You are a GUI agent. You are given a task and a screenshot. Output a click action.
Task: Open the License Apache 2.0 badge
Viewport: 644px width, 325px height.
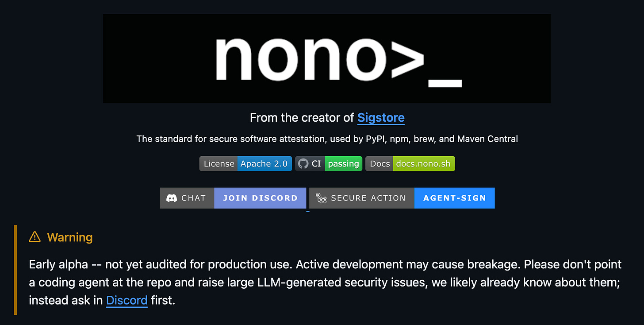(245, 163)
